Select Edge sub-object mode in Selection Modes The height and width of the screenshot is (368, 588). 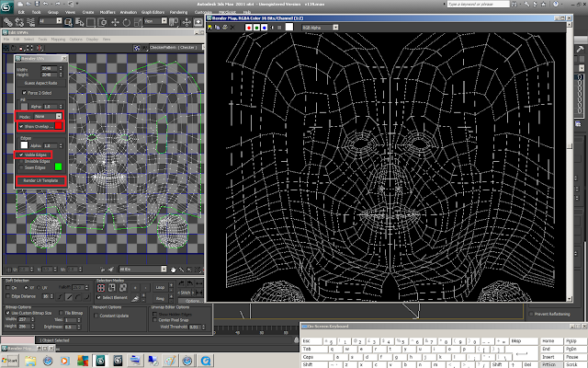(x=112, y=288)
